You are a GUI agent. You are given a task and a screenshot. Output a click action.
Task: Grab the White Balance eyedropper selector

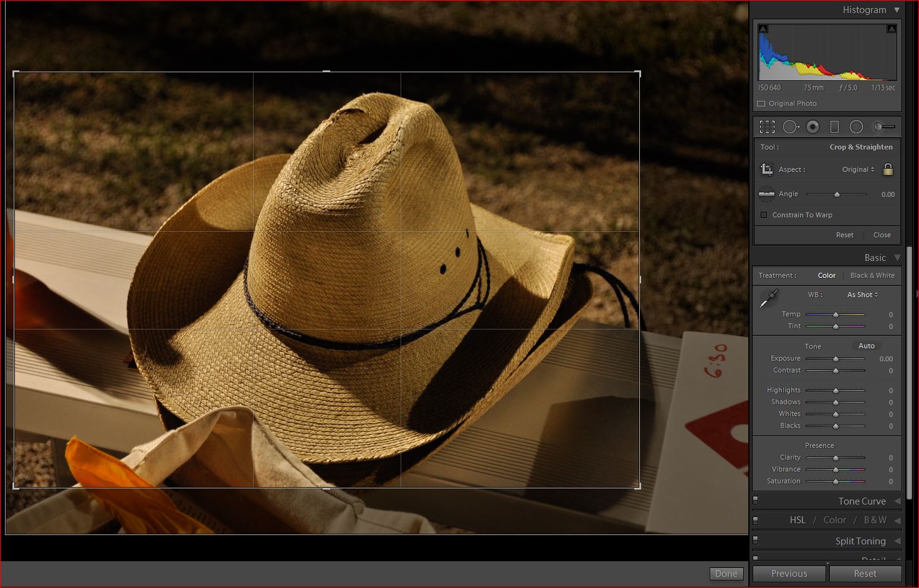pyautogui.click(x=768, y=299)
